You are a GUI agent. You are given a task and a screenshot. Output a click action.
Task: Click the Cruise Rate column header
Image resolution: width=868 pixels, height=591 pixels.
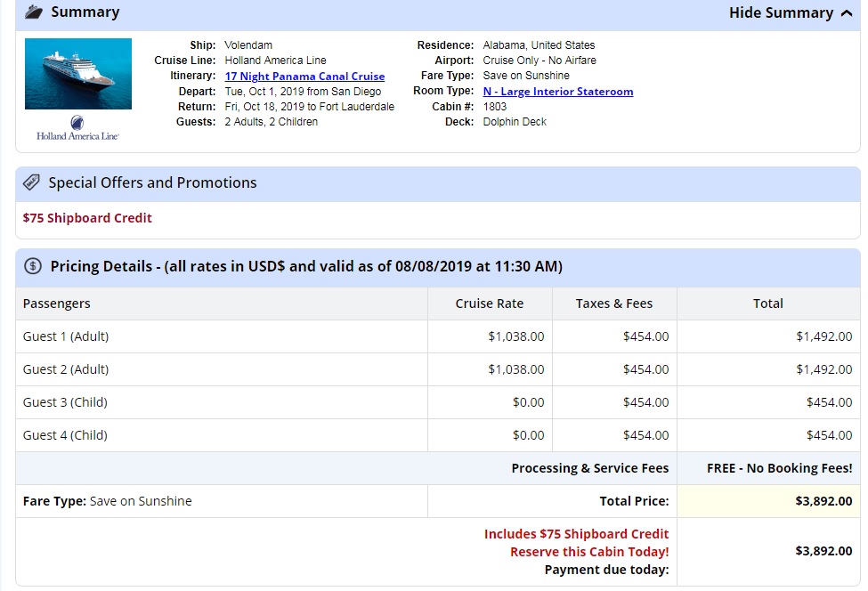click(490, 304)
